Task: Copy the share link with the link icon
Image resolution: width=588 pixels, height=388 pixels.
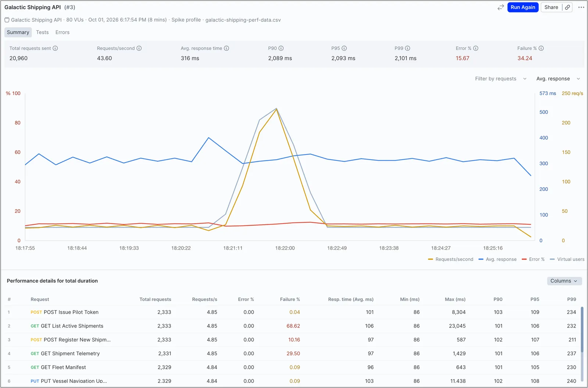Action: point(567,7)
